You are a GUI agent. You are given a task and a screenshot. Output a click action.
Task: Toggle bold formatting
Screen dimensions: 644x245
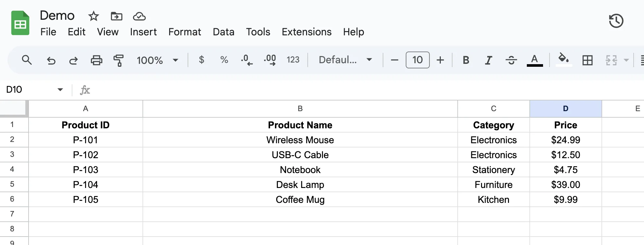pos(466,60)
